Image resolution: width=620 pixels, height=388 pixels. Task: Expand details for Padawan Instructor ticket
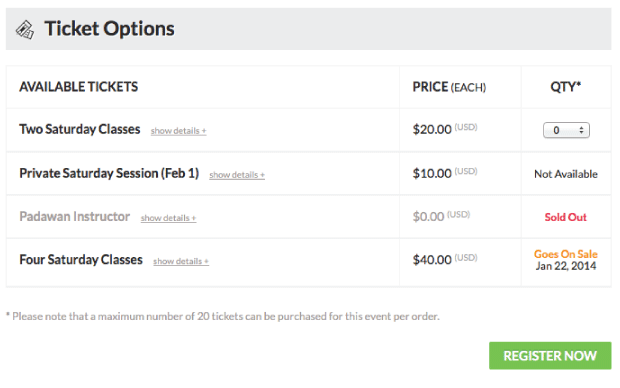[168, 218]
